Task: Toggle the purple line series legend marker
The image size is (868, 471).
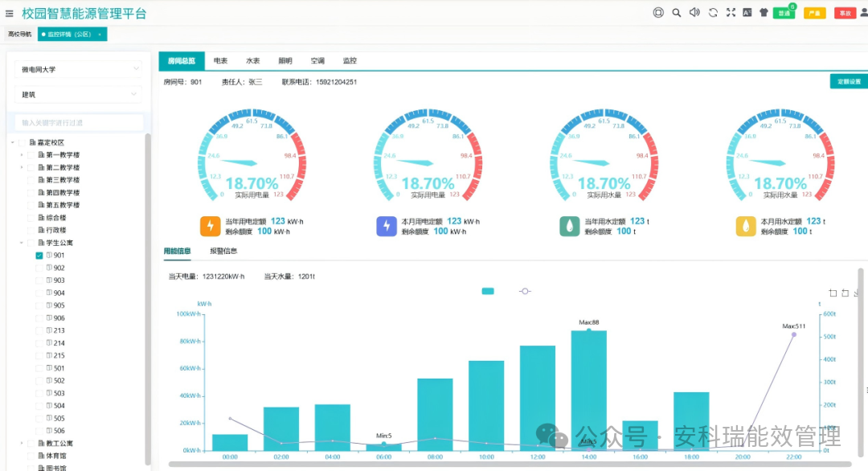Action: tap(525, 291)
